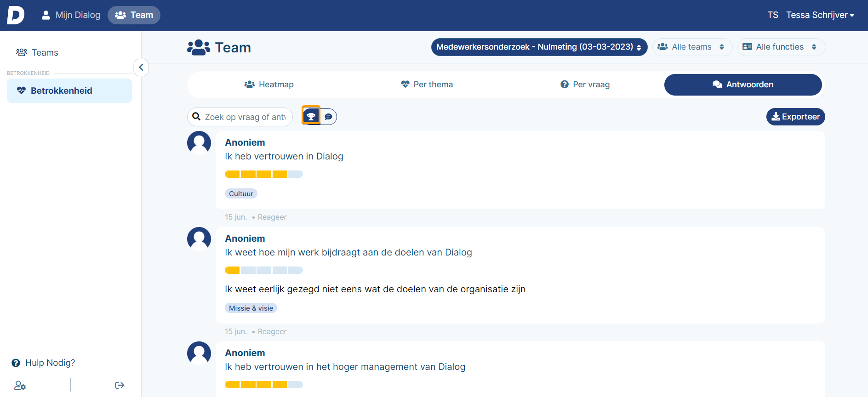Toggle the trophy score filter
The image size is (868, 397).
(311, 116)
